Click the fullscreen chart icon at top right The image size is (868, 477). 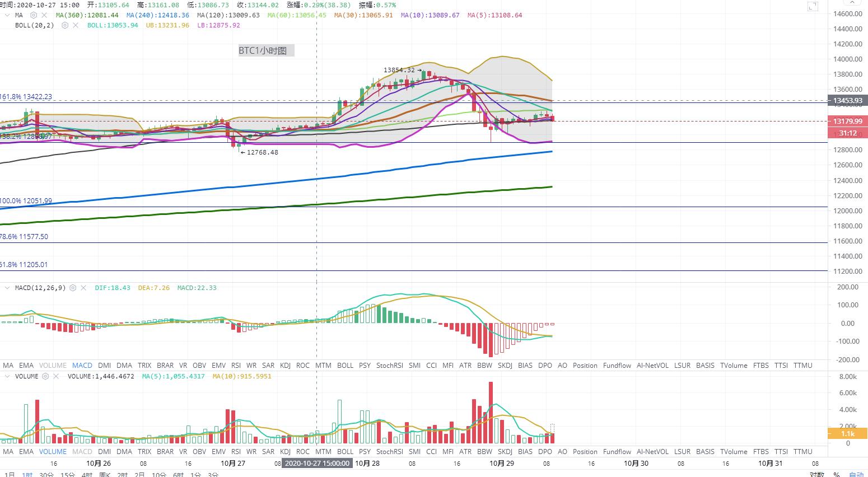coord(813,7)
